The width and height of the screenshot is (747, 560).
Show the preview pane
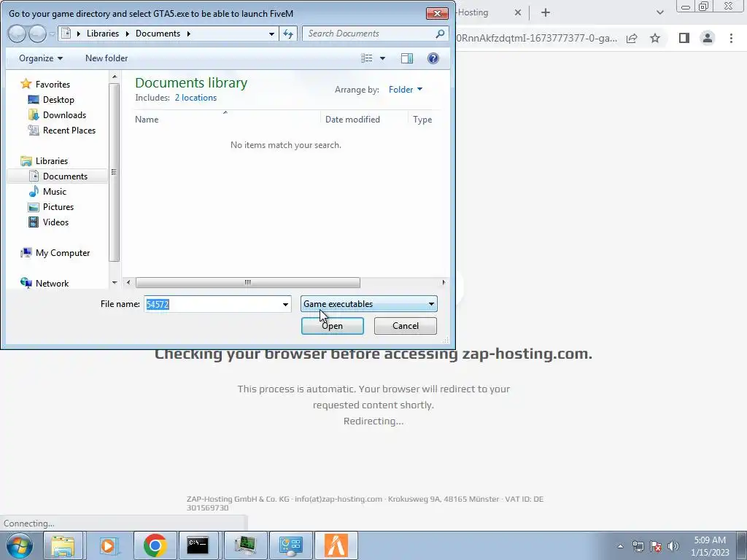[x=407, y=58]
